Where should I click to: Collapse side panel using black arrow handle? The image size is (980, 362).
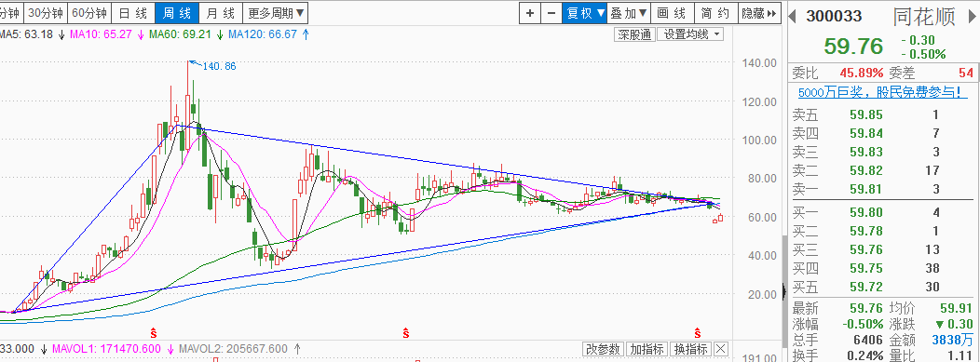pos(785,291)
